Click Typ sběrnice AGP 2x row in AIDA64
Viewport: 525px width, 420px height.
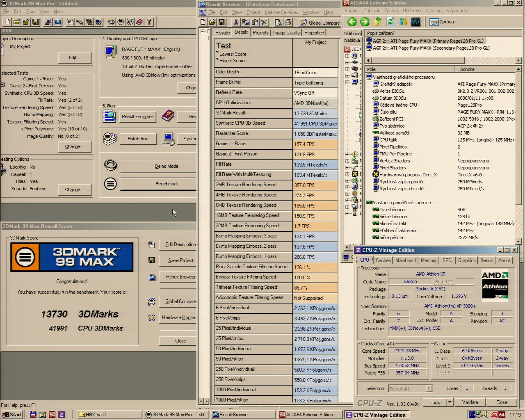[440, 126]
